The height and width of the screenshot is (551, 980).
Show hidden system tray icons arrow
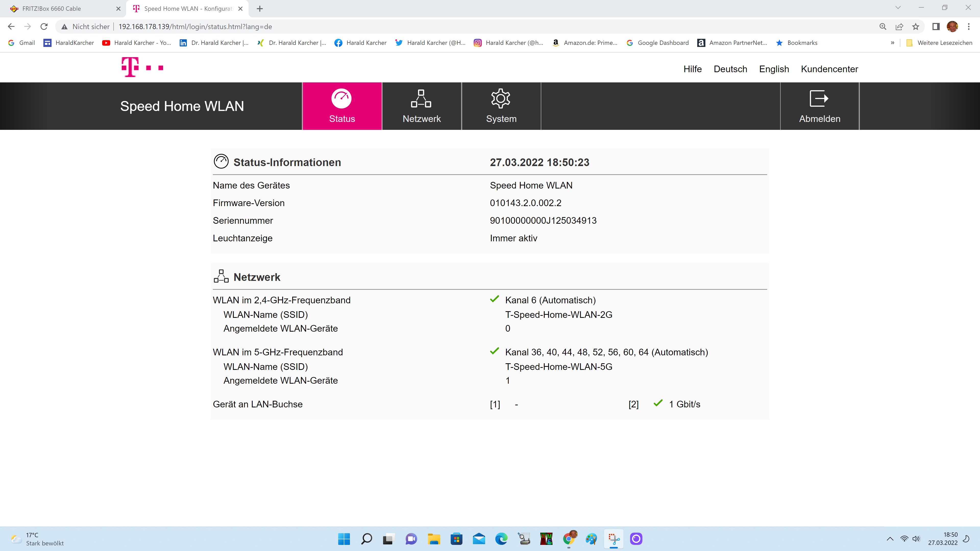890,539
